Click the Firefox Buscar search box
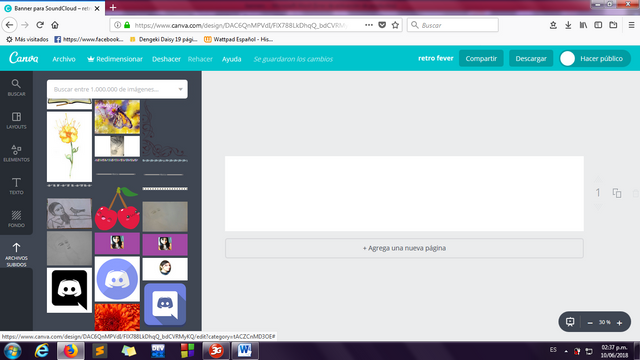Image resolution: width=640 pixels, height=360 pixels. [x=453, y=25]
